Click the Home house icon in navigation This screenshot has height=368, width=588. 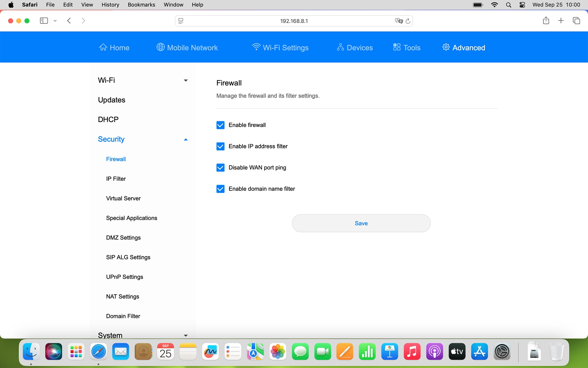click(x=103, y=47)
